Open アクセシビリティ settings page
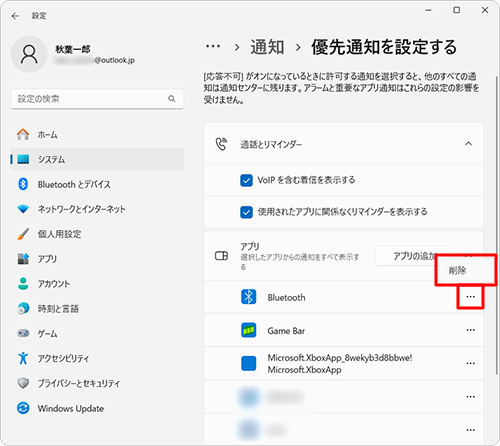This screenshot has width=500, height=446. coord(97,358)
